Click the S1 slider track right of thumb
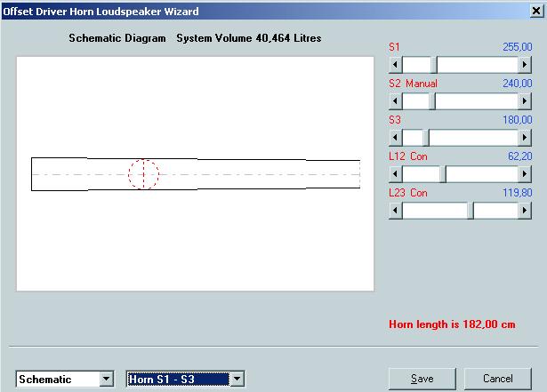The height and width of the screenshot is (392, 547). tap(478, 65)
